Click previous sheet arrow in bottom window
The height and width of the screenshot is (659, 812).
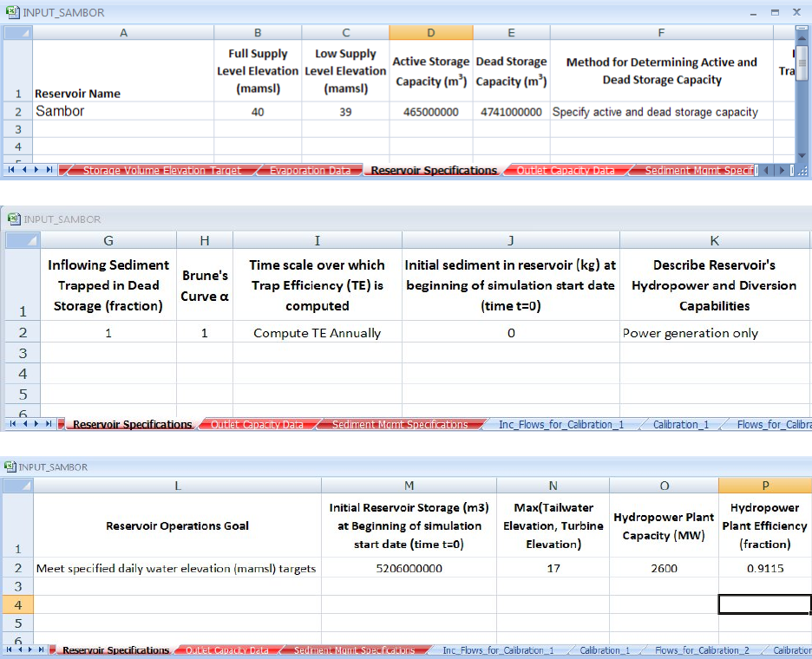point(20,649)
